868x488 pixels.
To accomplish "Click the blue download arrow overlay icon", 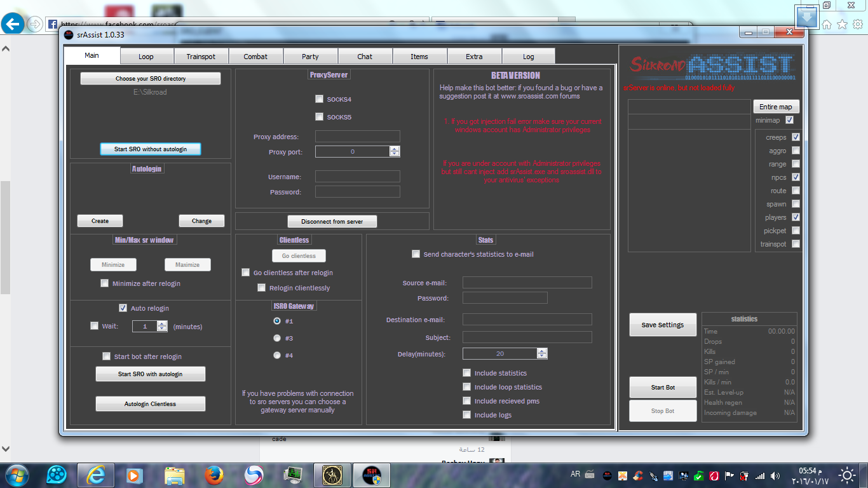I will pos(806,17).
